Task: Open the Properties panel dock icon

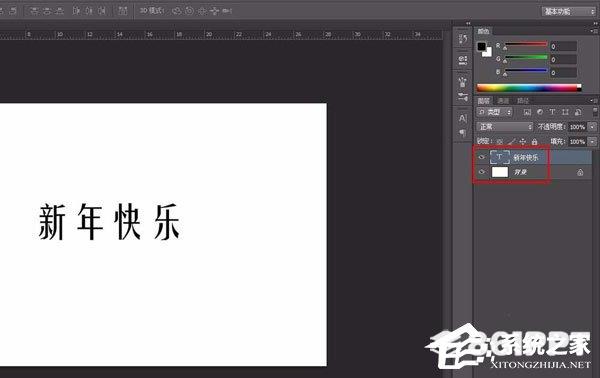Action: click(x=463, y=60)
